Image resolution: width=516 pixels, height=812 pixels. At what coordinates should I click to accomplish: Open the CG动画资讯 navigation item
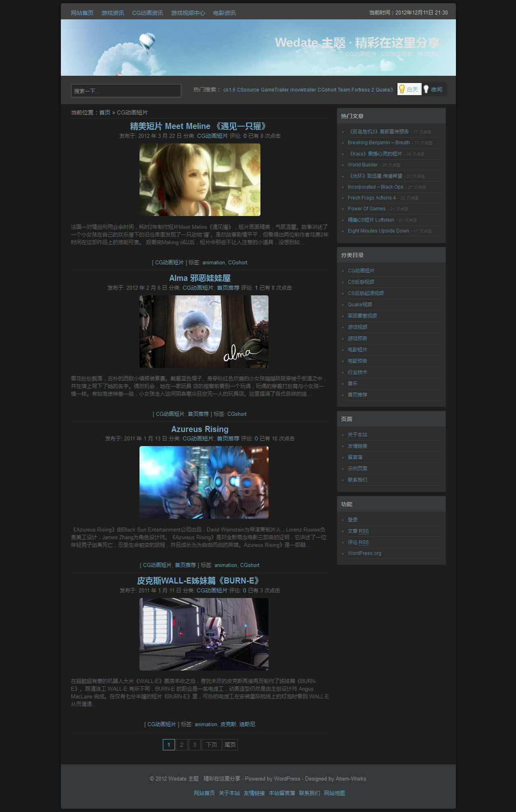(x=148, y=13)
